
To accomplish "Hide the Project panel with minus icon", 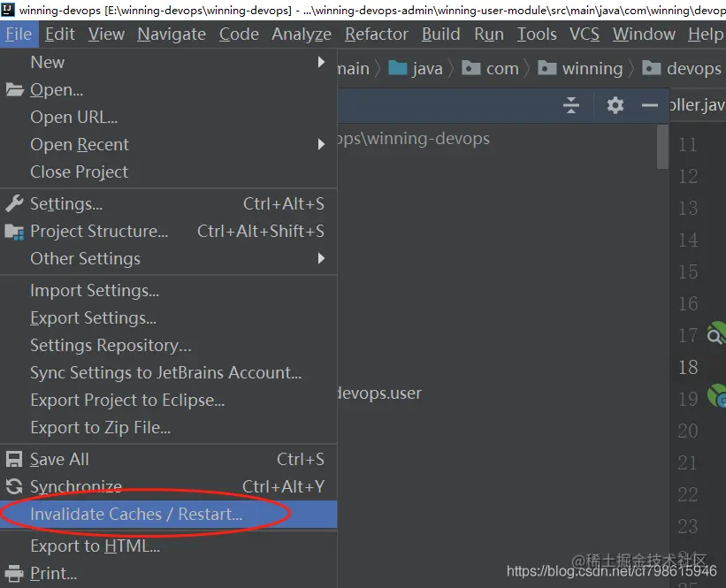I will [x=650, y=105].
